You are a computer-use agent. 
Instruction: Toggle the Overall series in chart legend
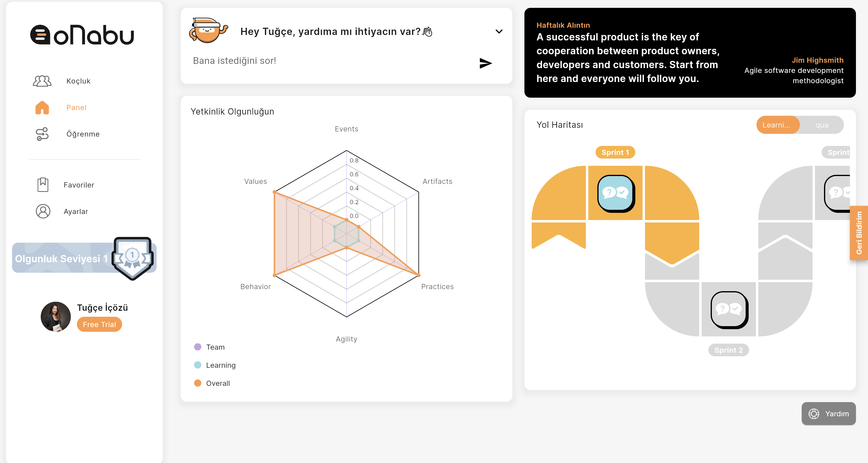click(x=198, y=383)
